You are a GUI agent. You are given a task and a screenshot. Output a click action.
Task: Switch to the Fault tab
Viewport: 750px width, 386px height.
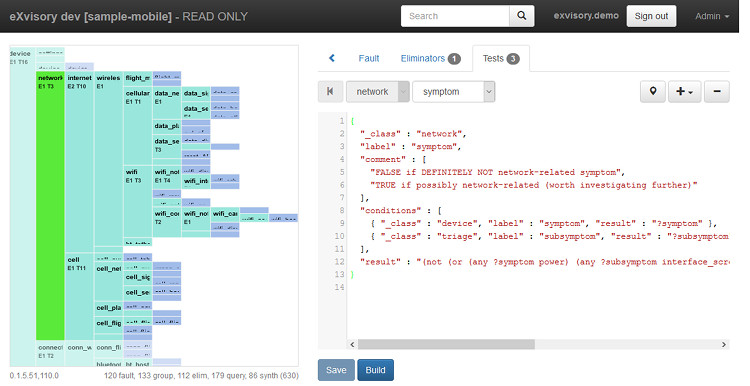[369, 58]
